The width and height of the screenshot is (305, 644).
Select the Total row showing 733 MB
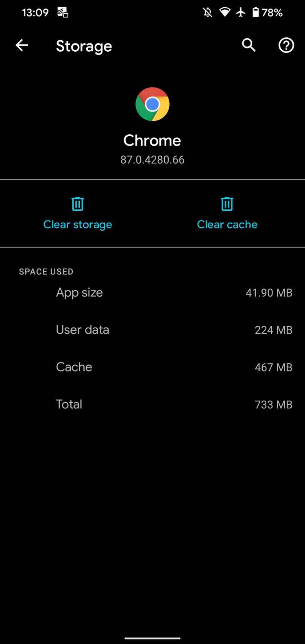pos(152,404)
